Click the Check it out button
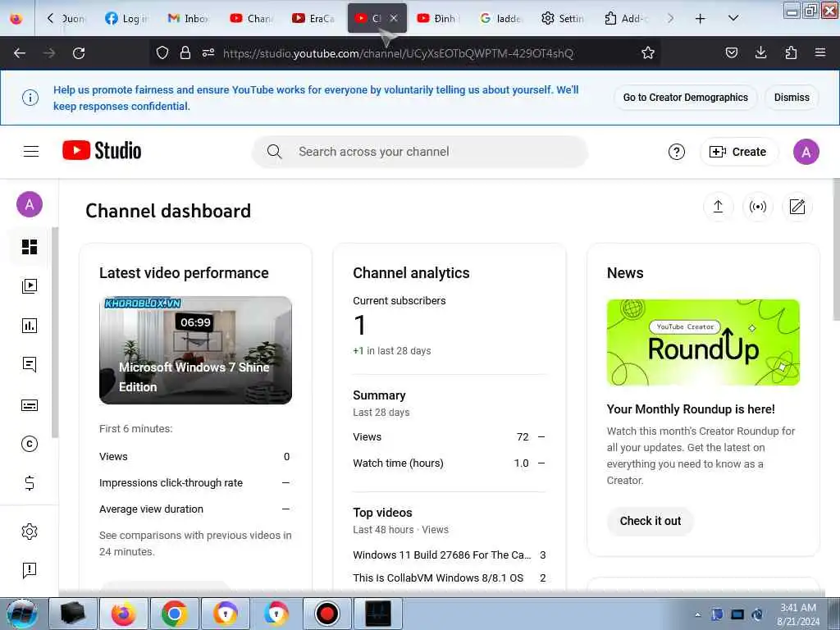Screen dimensions: 840x630 coord(651,521)
